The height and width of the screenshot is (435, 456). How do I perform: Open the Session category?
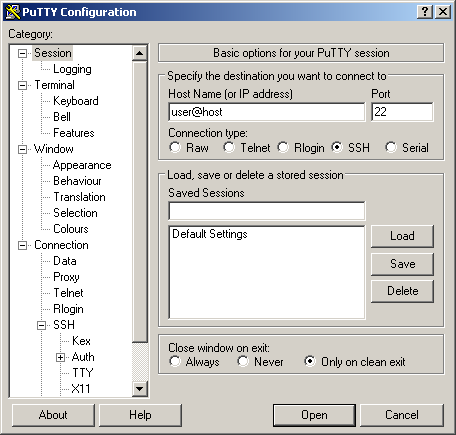coord(53,53)
